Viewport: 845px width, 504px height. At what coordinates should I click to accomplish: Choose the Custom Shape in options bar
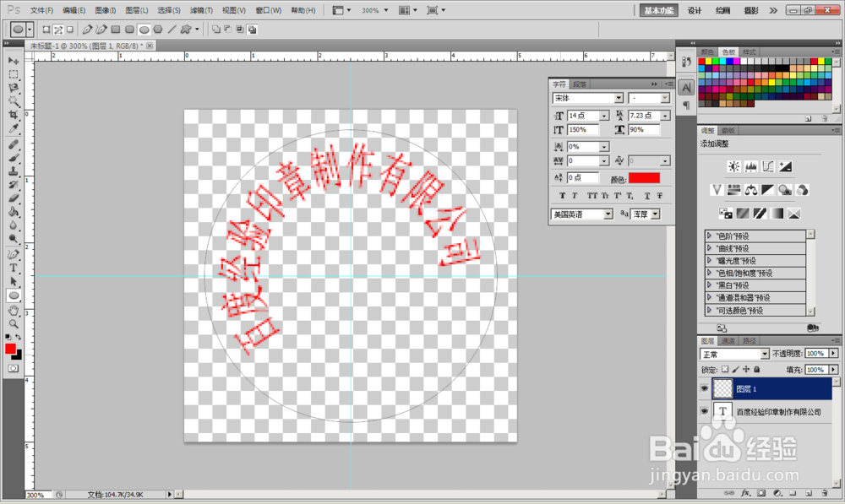(x=186, y=30)
